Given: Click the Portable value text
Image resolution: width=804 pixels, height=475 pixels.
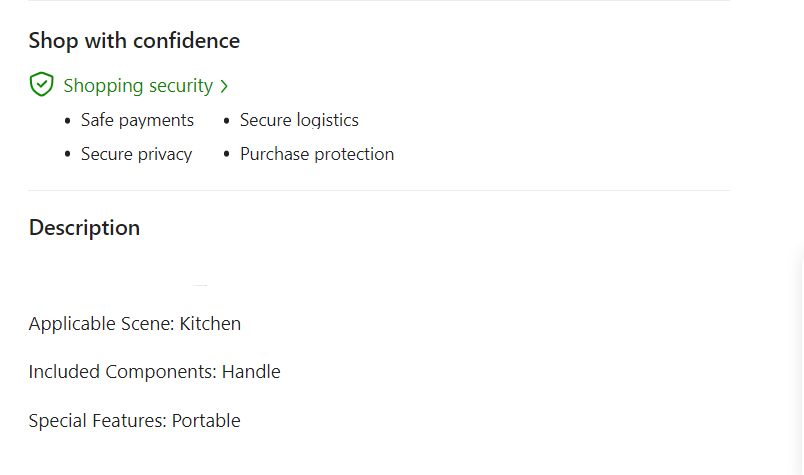Looking at the screenshot, I should [x=206, y=420].
